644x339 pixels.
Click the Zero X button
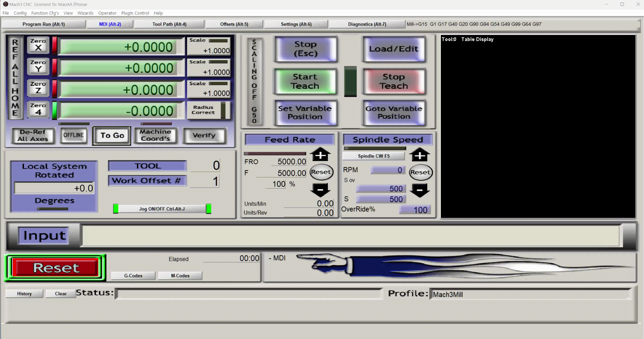point(38,45)
